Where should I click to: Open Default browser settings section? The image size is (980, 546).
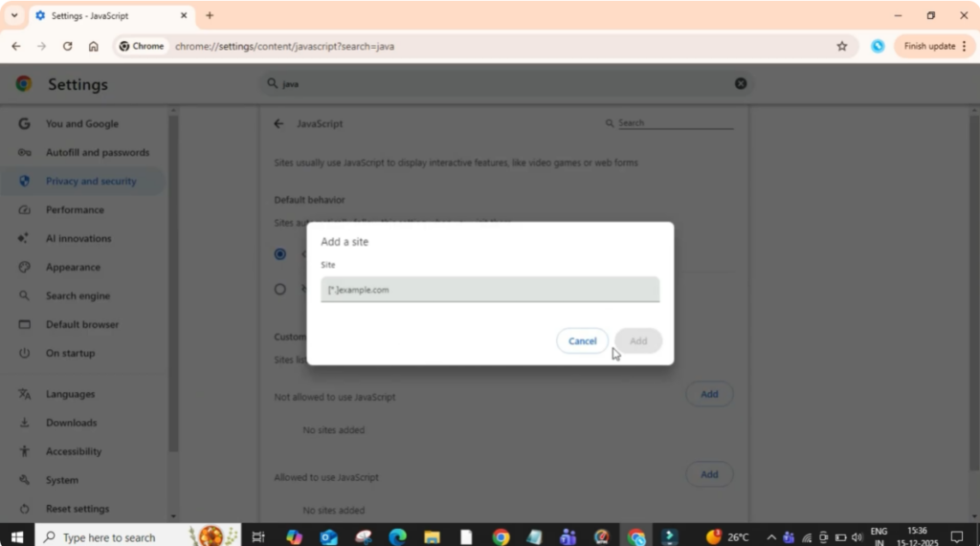click(84, 325)
